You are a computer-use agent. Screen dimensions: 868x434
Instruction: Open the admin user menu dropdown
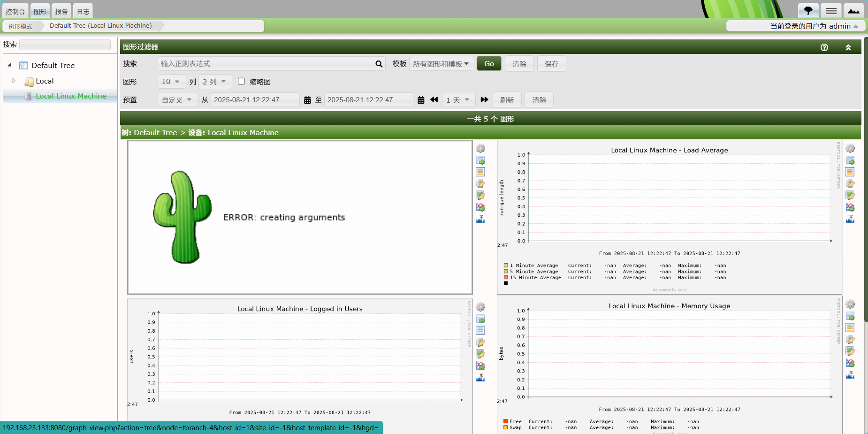point(814,26)
